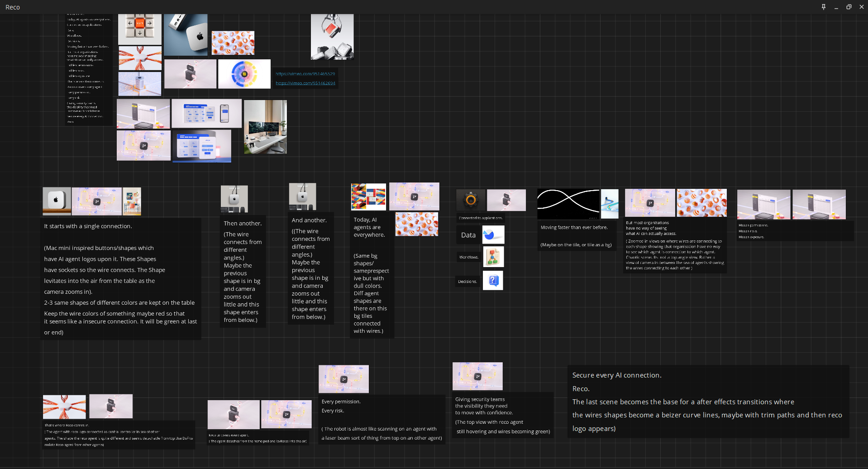The width and height of the screenshot is (868, 469).
Task: Select the 'Decisions.' label note
Action: click(x=467, y=282)
